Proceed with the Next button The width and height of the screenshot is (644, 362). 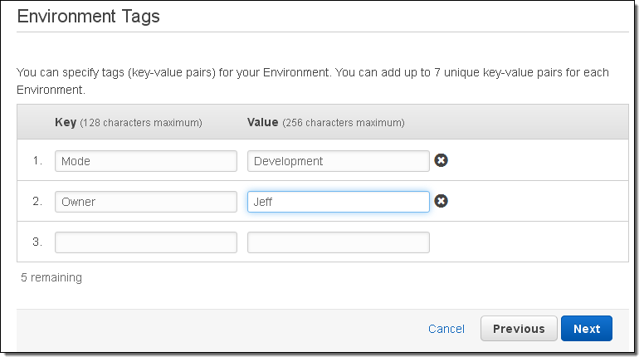[x=586, y=329]
